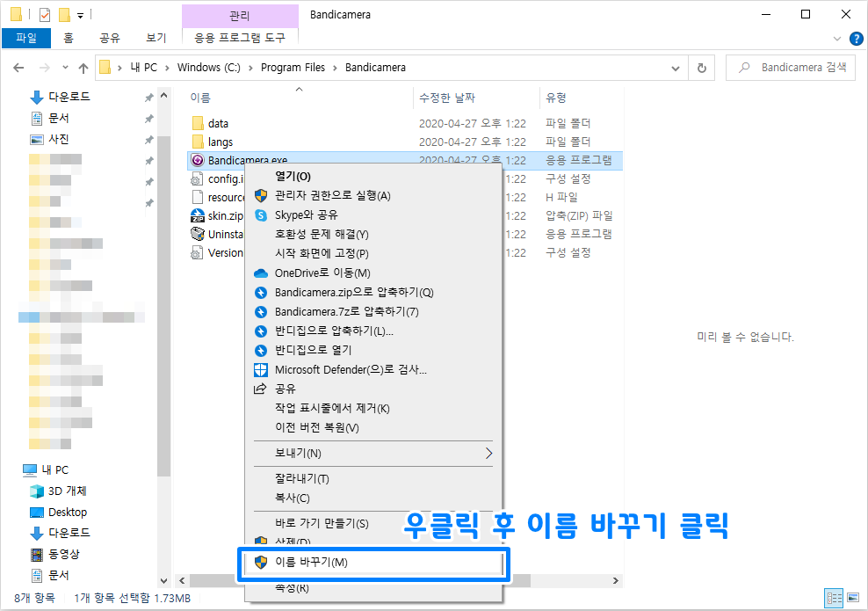
Task: Select the skin.zip file icon
Action: [x=198, y=215]
